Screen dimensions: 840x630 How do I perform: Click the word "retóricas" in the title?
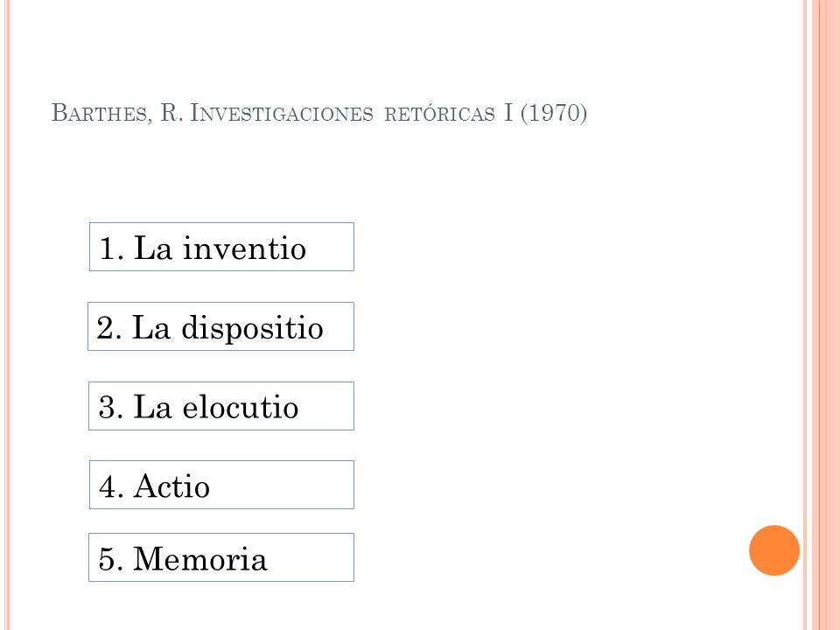440,114
